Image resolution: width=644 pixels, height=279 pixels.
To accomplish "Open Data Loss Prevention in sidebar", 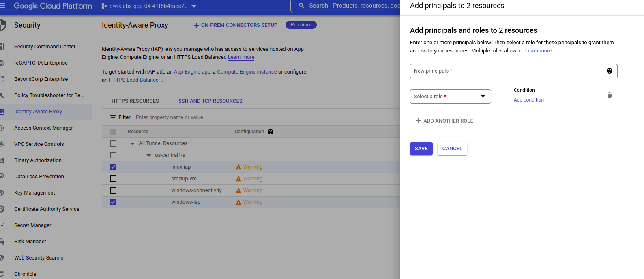I will (x=39, y=177).
